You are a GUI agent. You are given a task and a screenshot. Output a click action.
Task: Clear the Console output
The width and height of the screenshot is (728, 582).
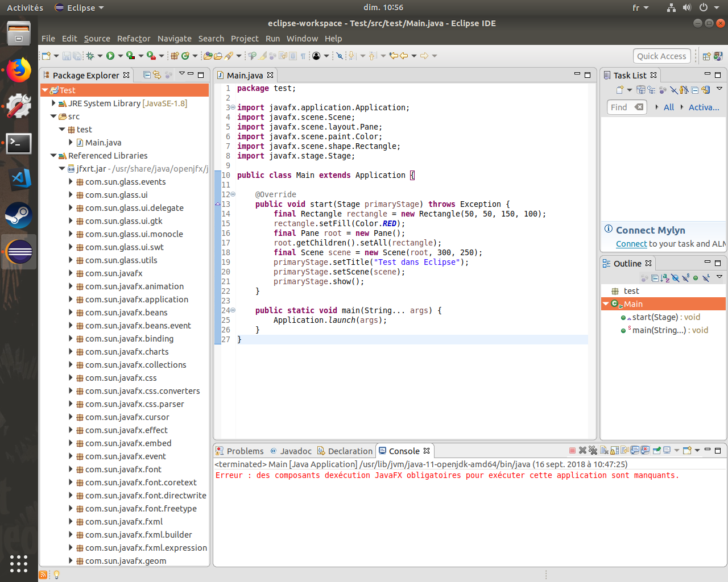[x=604, y=450]
